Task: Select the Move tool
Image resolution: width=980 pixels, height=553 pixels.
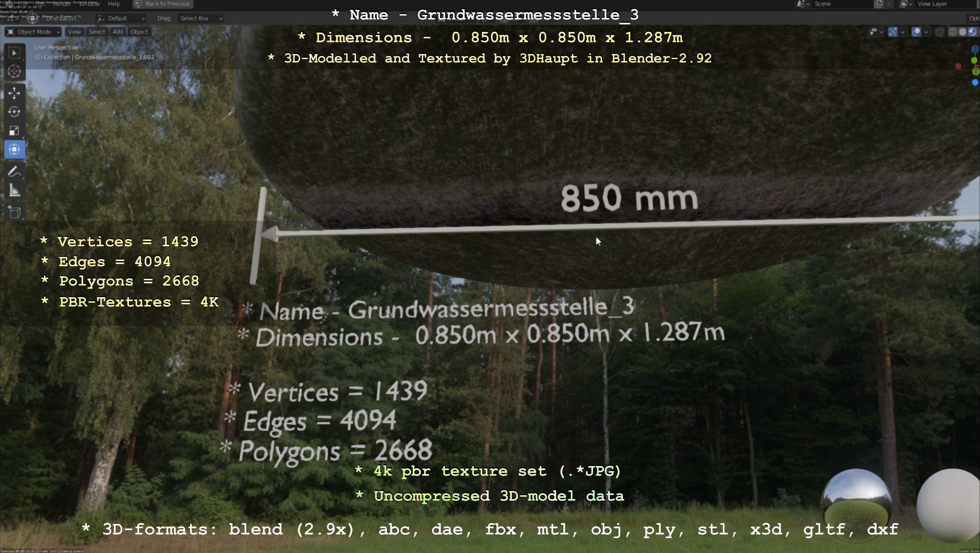Action: pos(14,93)
